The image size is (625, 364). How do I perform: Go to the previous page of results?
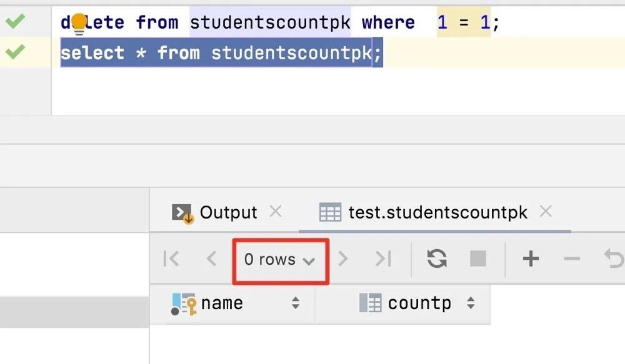[x=211, y=258]
